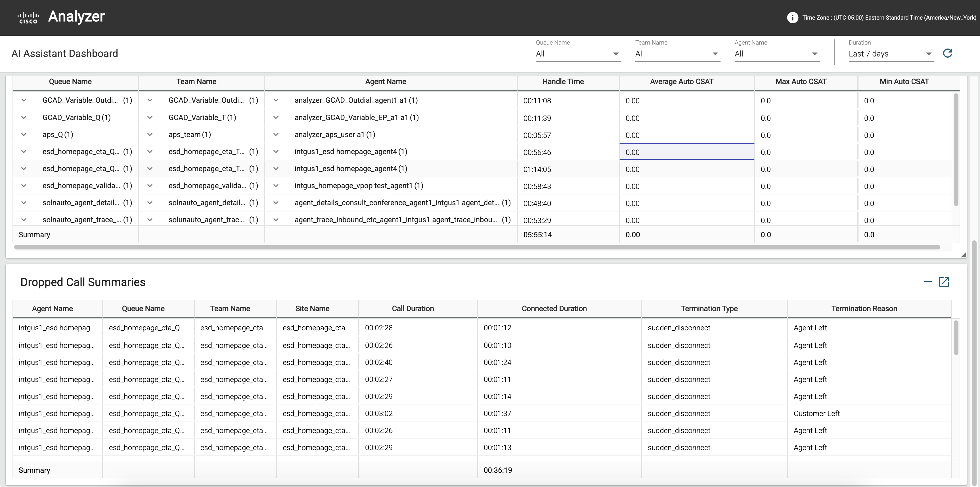Expand the aps_Q queue row

point(24,134)
